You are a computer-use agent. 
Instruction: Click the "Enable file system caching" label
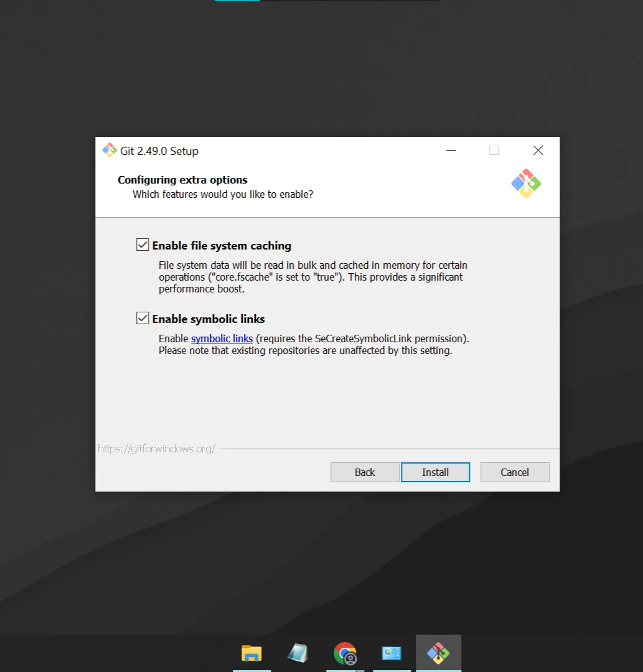click(222, 246)
